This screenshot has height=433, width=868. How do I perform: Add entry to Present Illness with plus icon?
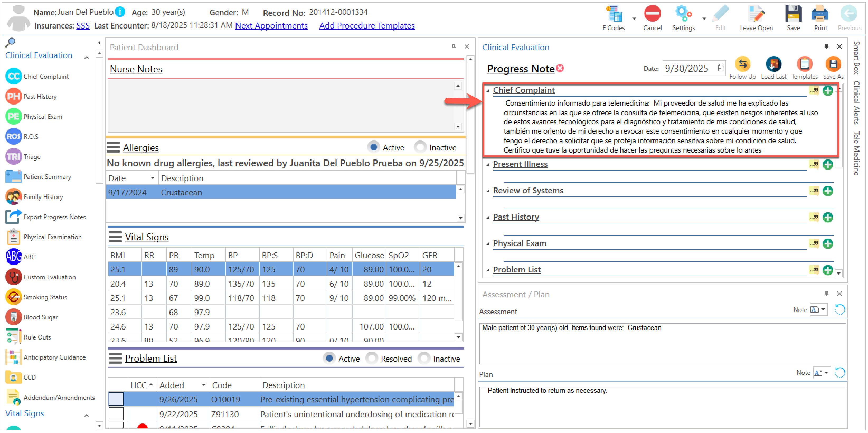(x=828, y=164)
